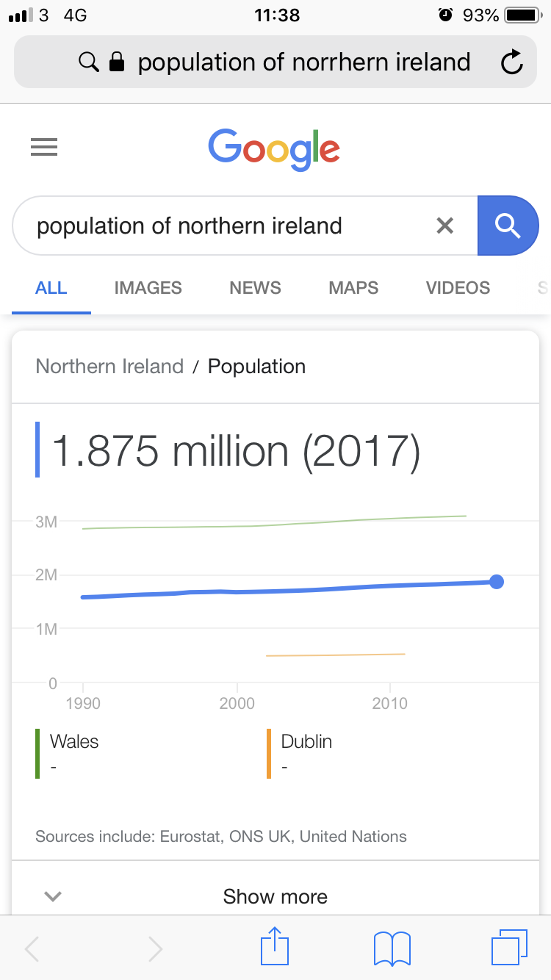Open the Google hamburger menu
551x980 pixels.
(x=44, y=148)
